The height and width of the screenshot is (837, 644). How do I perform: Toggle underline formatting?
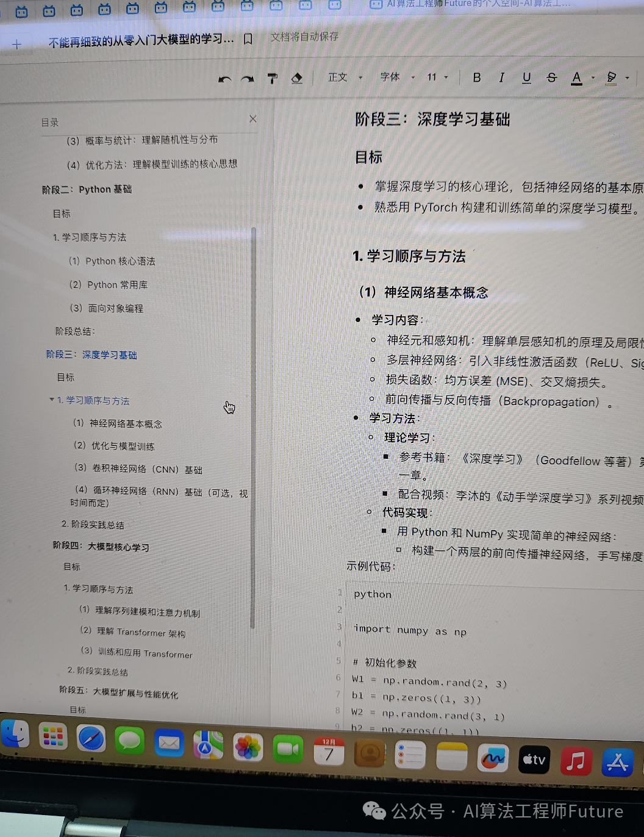click(x=526, y=77)
